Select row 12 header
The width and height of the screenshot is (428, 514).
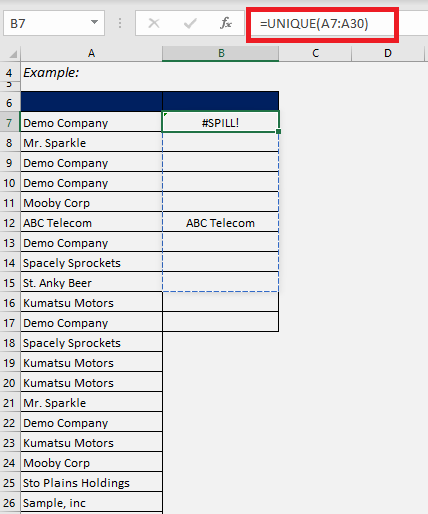coord(9,223)
